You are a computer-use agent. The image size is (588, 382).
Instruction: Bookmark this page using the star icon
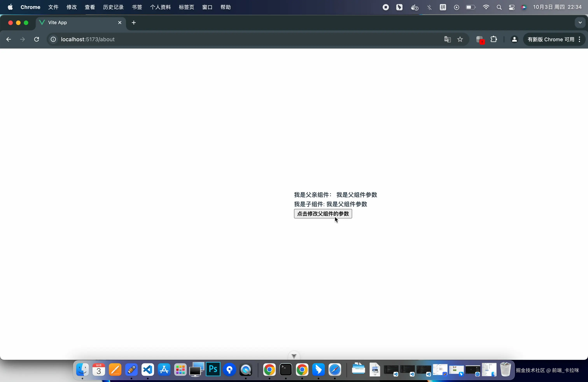click(x=460, y=39)
